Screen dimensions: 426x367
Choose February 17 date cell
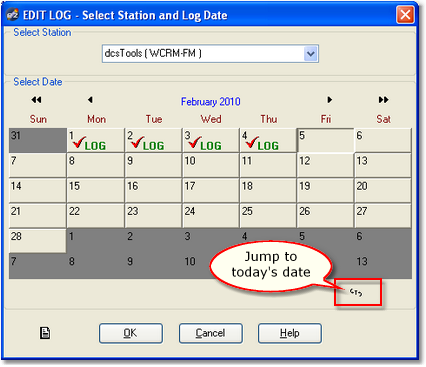pyautogui.click(x=211, y=191)
